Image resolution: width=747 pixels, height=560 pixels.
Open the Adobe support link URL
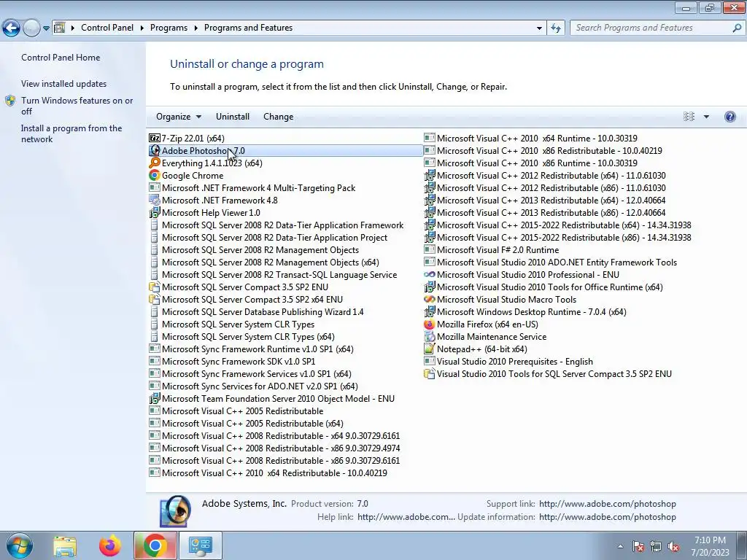click(x=608, y=504)
